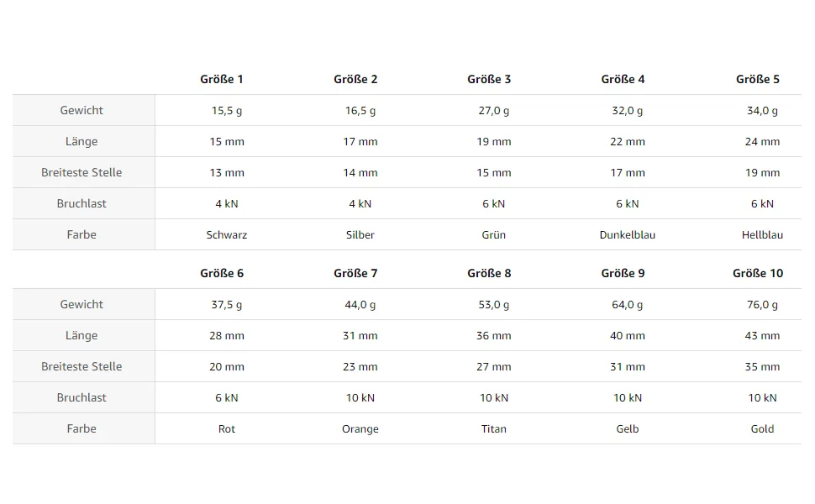Click the Hellblau color cell
The width and height of the screenshot is (815, 504).
762,235
